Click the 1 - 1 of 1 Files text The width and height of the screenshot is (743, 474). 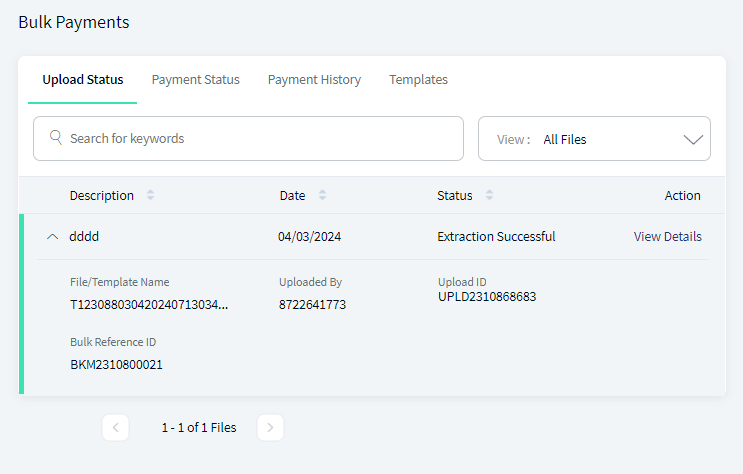(x=199, y=428)
